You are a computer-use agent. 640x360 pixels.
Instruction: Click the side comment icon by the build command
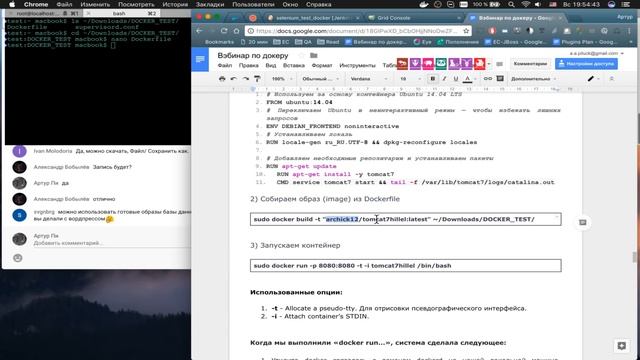coord(583,222)
